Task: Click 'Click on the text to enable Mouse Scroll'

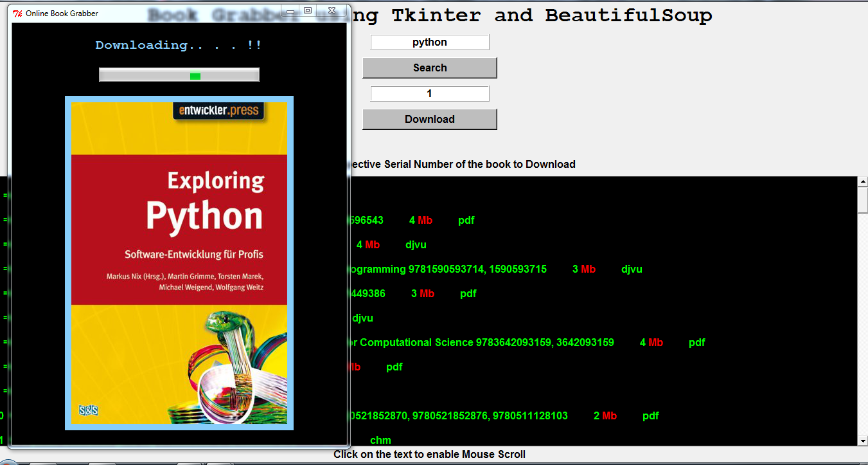Action: coord(429,455)
